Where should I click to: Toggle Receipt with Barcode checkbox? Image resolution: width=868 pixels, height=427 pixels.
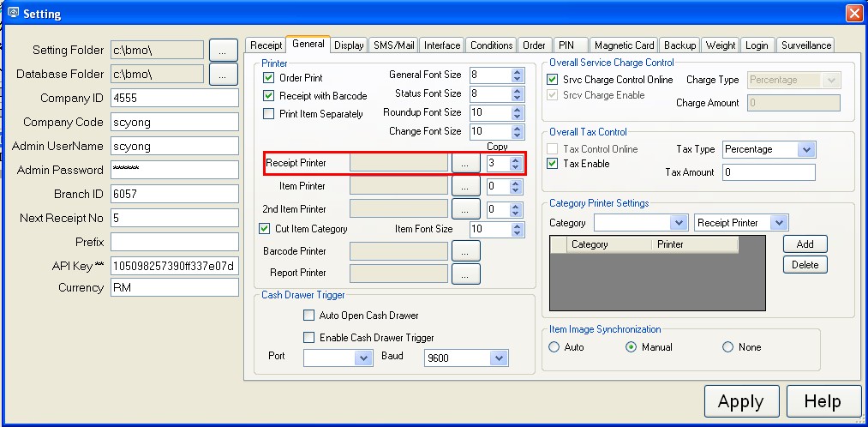[x=269, y=96]
